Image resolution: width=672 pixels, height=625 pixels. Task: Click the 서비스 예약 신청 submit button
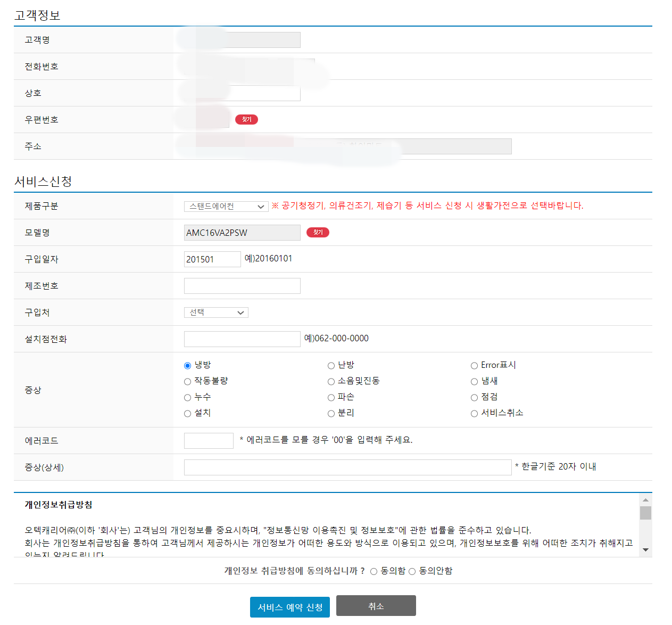click(289, 606)
